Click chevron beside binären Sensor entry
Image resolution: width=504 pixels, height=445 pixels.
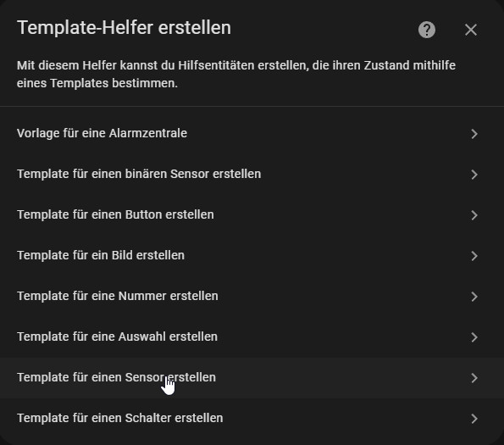(x=474, y=175)
